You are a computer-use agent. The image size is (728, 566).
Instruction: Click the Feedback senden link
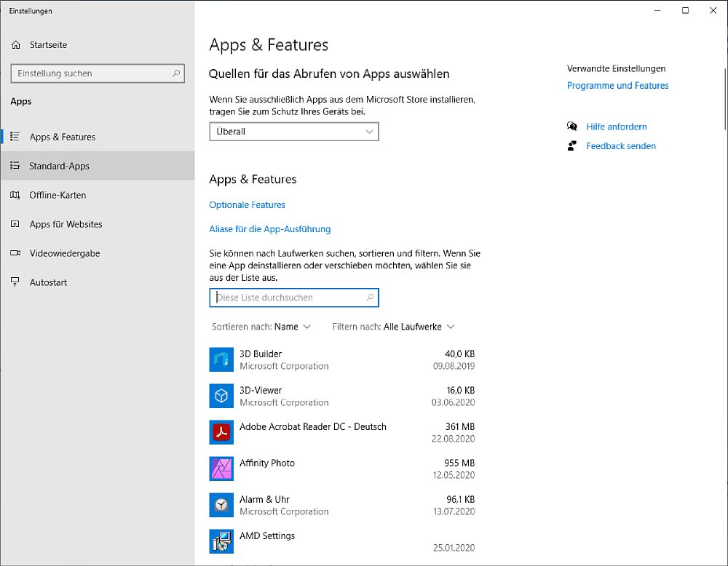pos(621,146)
